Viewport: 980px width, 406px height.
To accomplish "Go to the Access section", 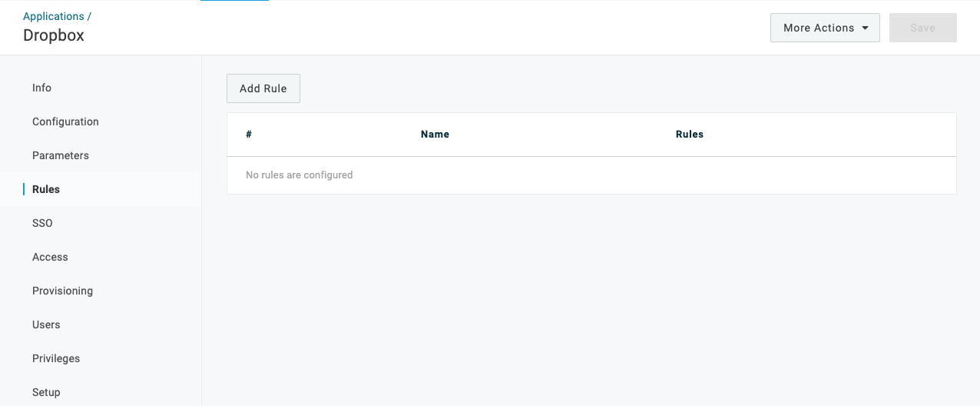I will pyautogui.click(x=50, y=257).
